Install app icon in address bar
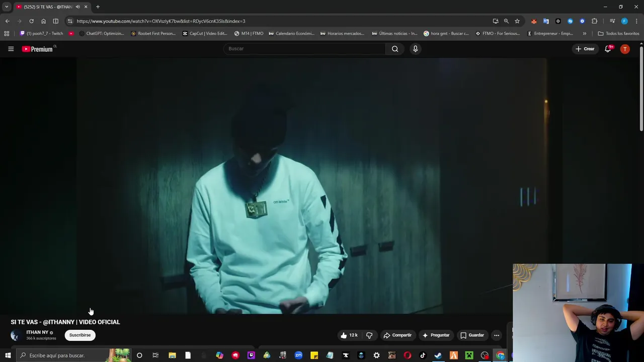The width and height of the screenshot is (644, 362). [496, 21]
